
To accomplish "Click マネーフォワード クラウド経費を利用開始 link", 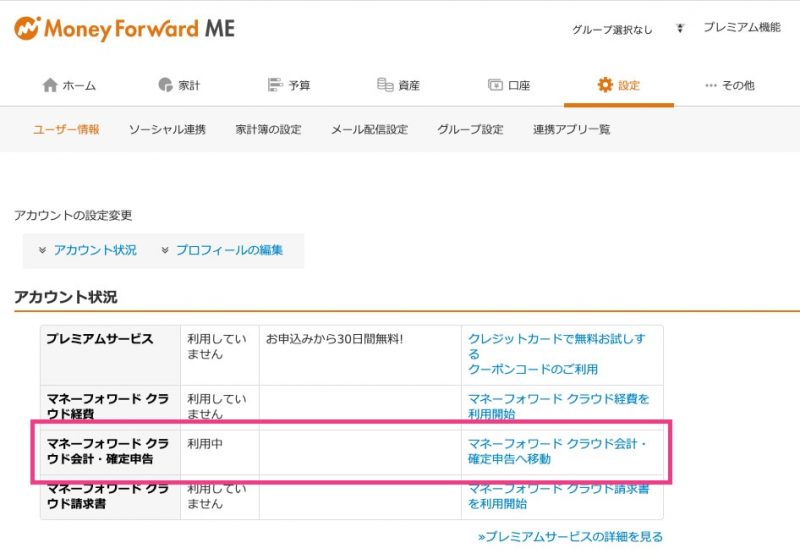I will click(x=559, y=406).
